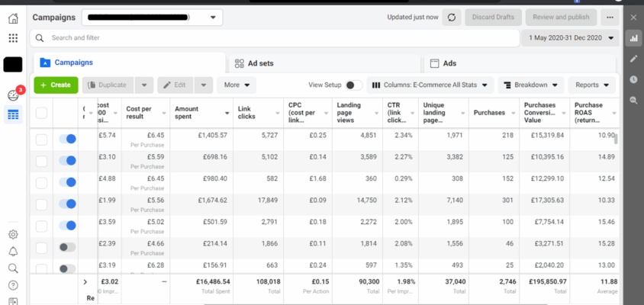Switch off campaign with £1,405.57 spent

pos(67,140)
